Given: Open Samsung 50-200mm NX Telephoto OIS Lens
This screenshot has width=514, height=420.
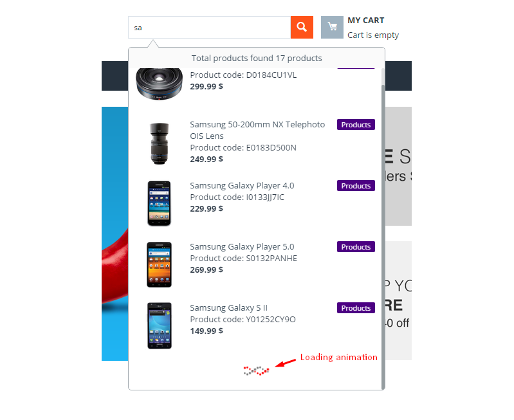Looking at the screenshot, I should [x=257, y=130].
